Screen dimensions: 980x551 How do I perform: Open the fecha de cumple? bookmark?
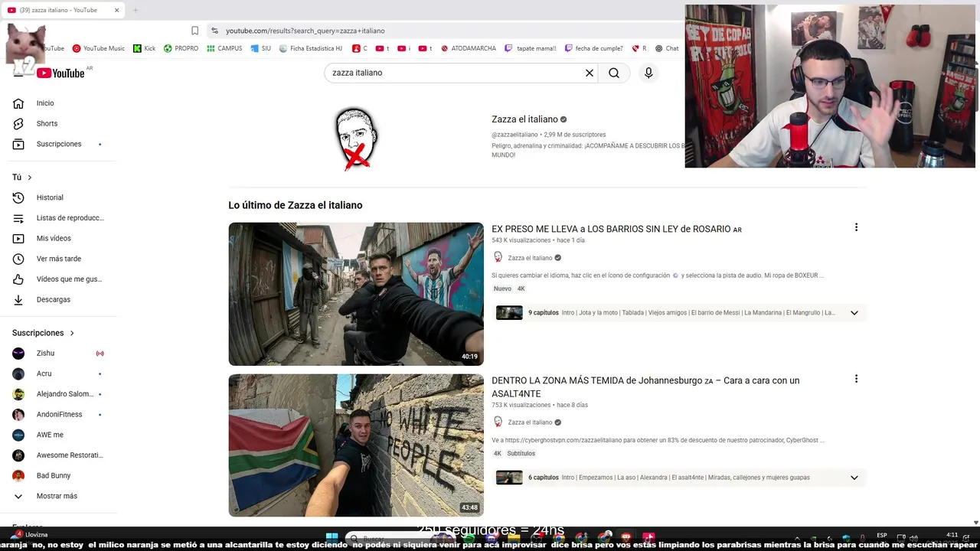pos(594,48)
